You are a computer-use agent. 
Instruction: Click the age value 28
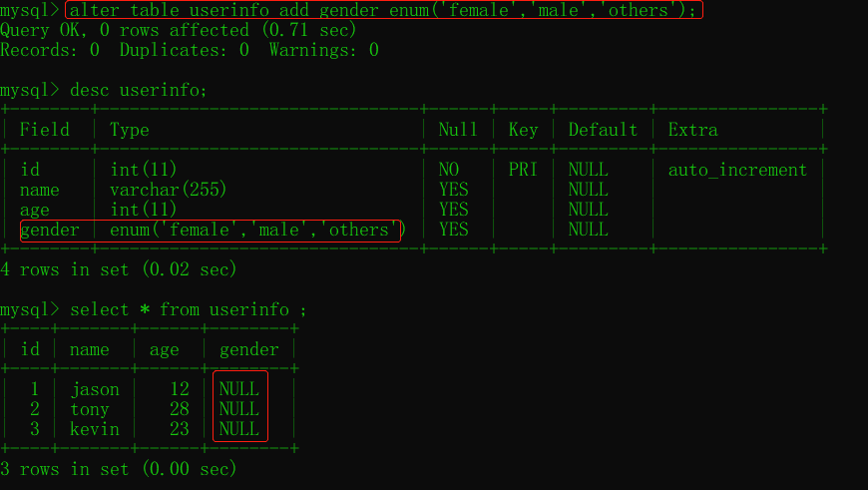(x=180, y=408)
